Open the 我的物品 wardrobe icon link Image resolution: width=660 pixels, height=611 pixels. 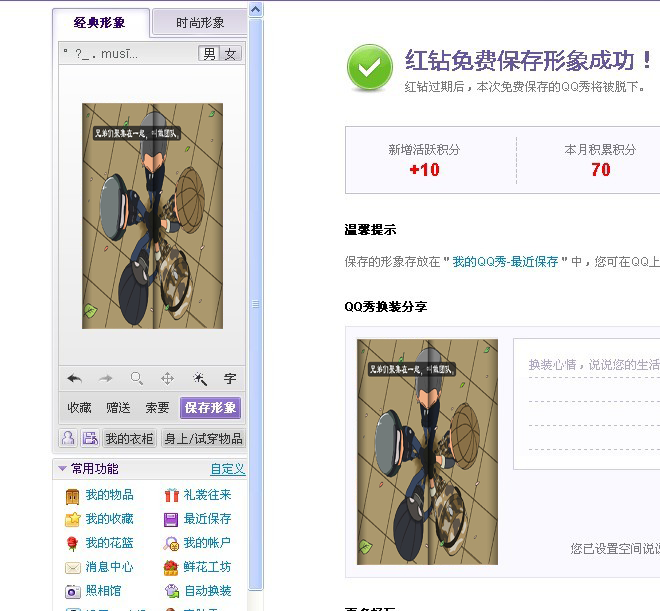[72, 496]
